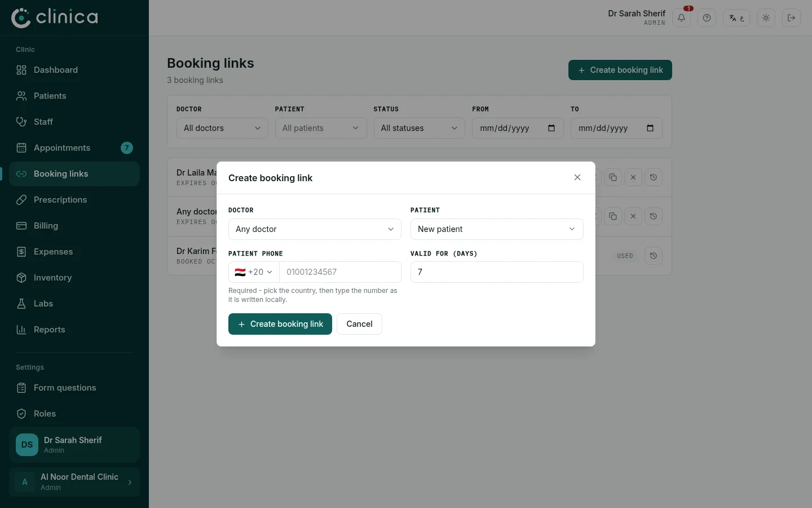
Task: Open history for the Dr Karim link
Action: (x=654, y=256)
